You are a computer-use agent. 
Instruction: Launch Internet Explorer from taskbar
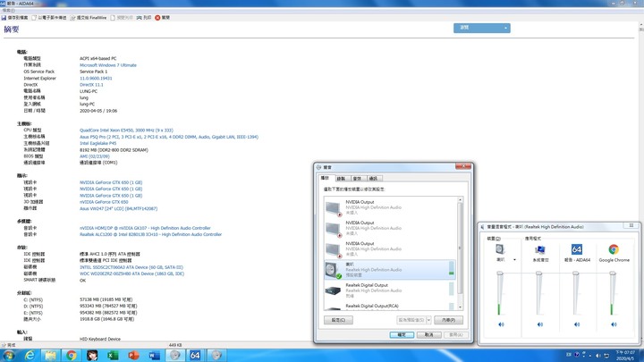(30, 355)
